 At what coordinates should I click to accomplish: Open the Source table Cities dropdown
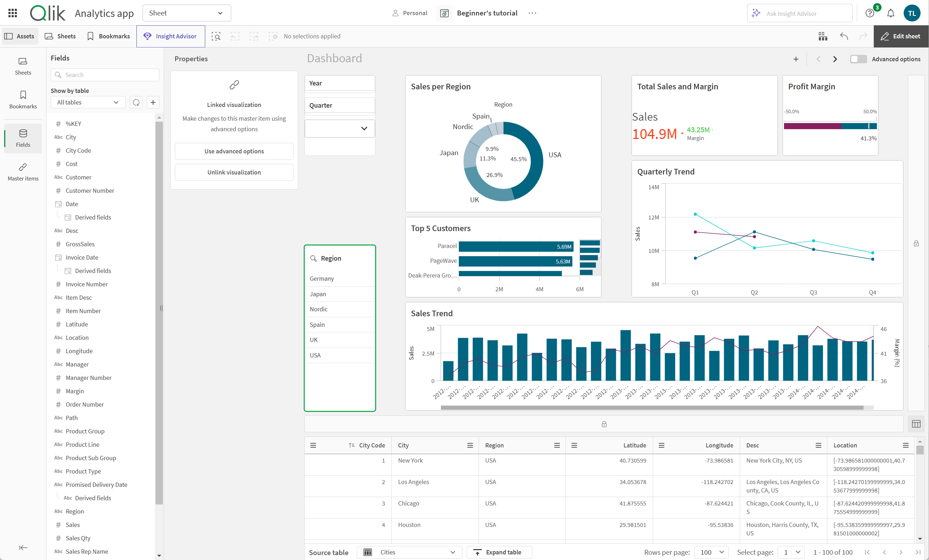[x=407, y=551]
